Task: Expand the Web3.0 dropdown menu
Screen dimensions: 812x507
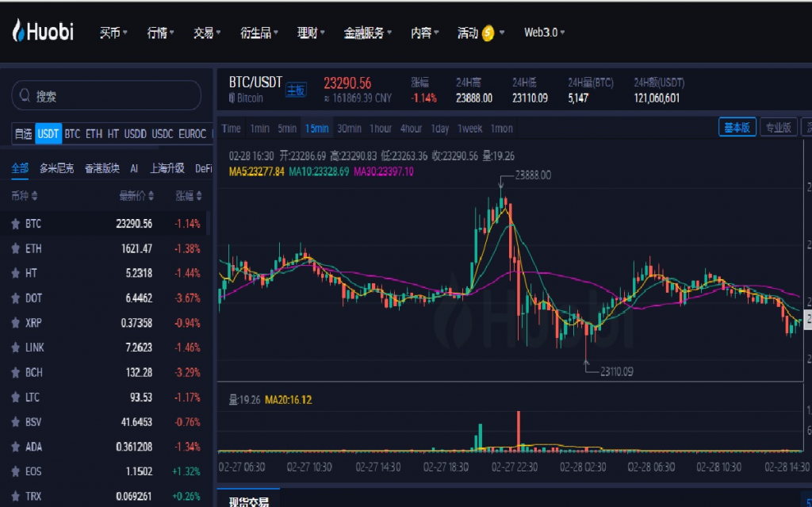Action: (544, 33)
